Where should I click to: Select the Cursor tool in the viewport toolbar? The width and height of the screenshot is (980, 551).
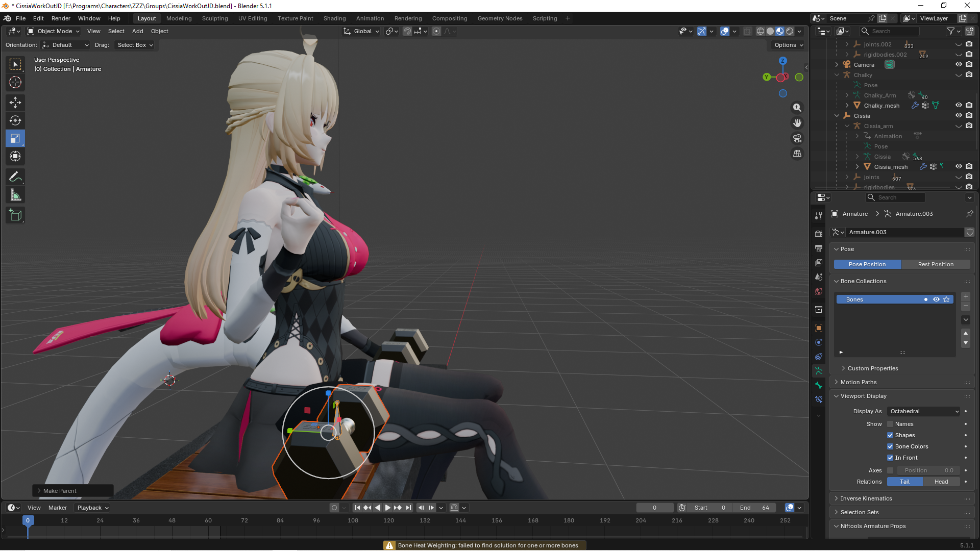coord(15,82)
